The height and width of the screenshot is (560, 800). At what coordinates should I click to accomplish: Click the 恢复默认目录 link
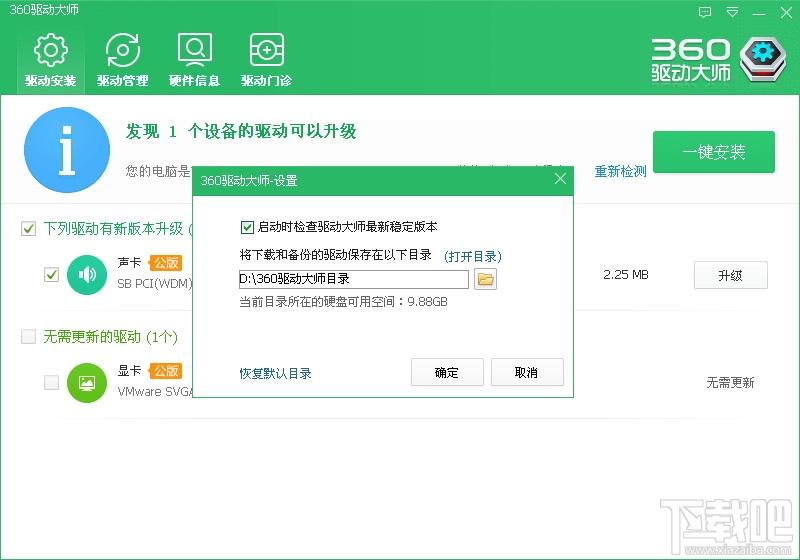coord(275,373)
